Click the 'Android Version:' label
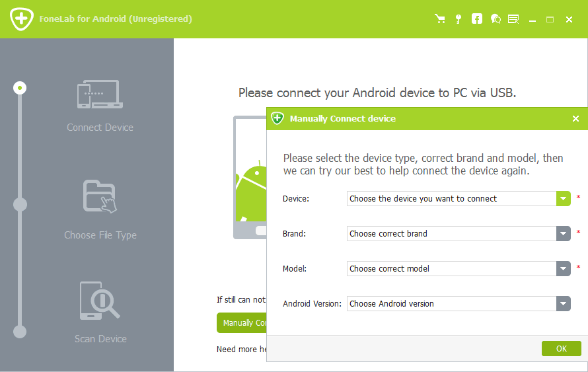 (312, 304)
